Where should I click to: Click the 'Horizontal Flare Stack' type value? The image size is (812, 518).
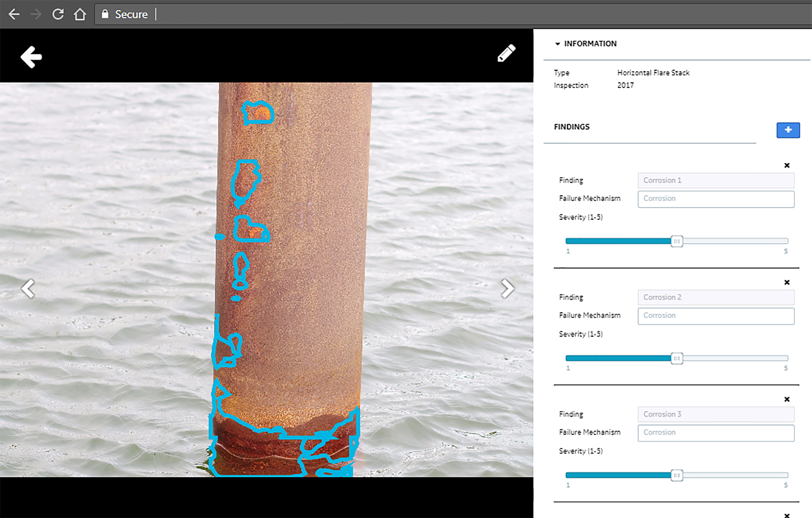click(653, 73)
